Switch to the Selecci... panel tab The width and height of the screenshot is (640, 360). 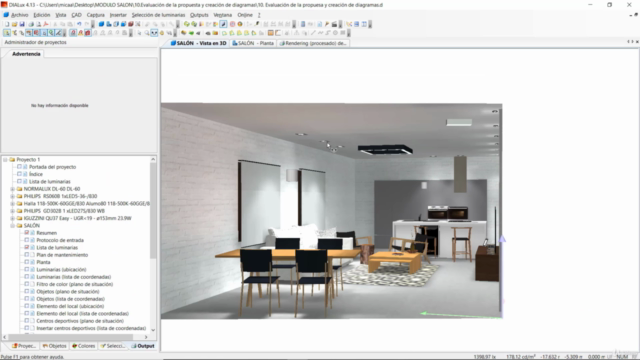click(113, 346)
